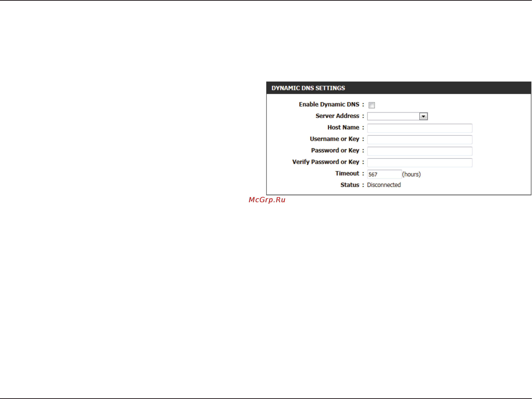Click the DYNAMIC DNS SETTINGS header
This screenshot has width=532, height=399.
point(399,88)
